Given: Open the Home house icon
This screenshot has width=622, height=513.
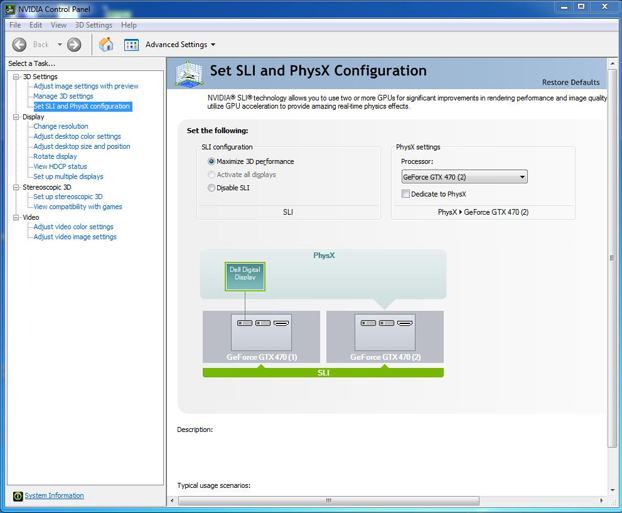Looking at the screenshot, I should [106, 44].
